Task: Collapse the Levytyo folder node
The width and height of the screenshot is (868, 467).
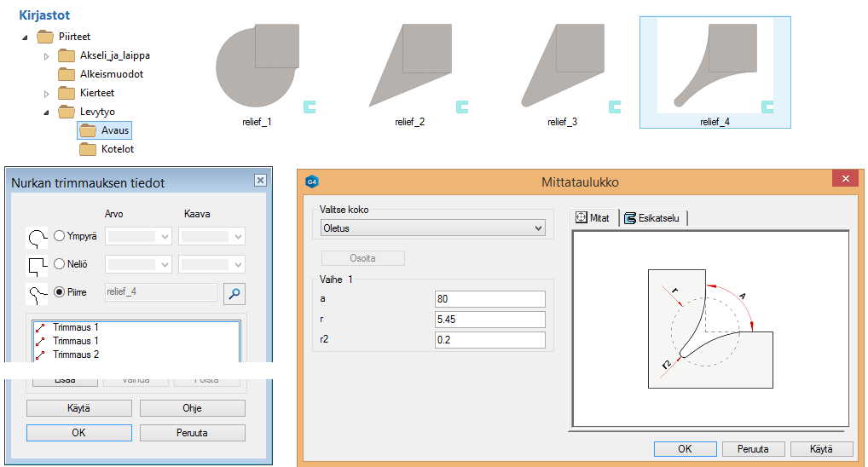Action: pyautogui.click(x=46, y=112)
